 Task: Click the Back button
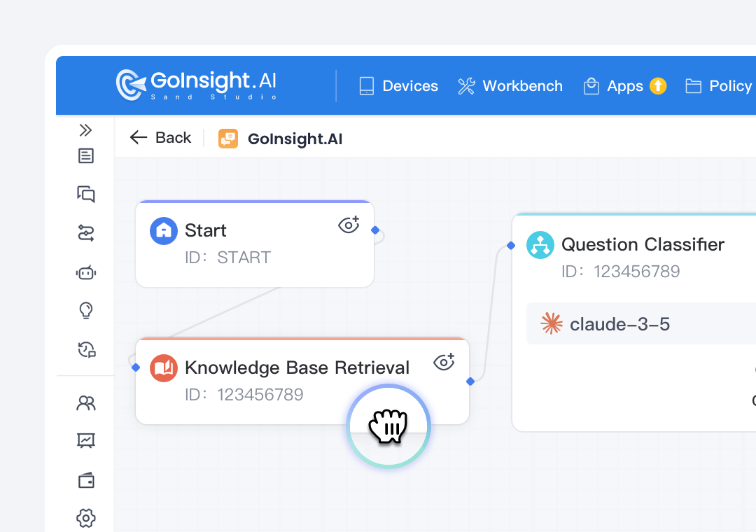coord(160,138)
